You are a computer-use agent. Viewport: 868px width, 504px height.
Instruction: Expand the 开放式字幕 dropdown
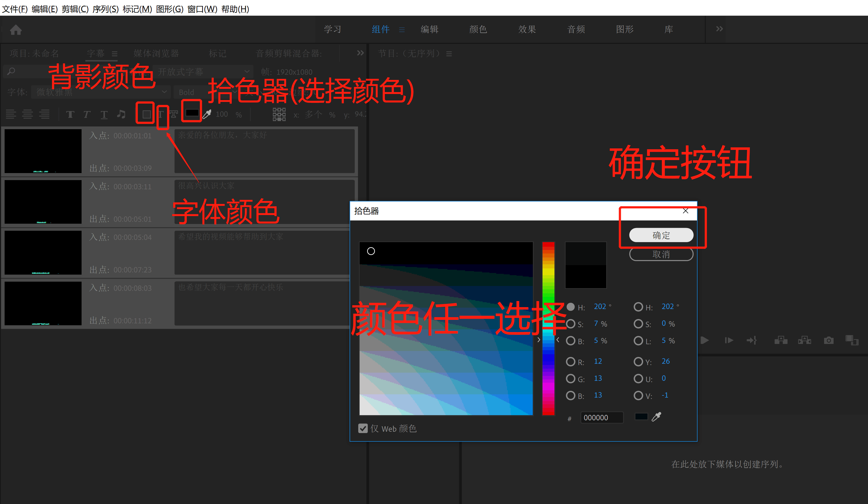[203, 71]
